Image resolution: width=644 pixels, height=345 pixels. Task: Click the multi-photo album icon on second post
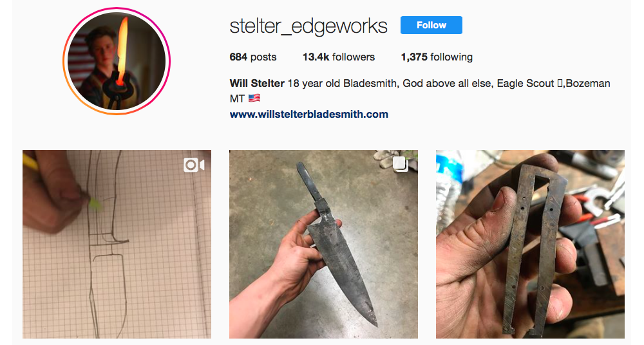click(x=400, y=164)
